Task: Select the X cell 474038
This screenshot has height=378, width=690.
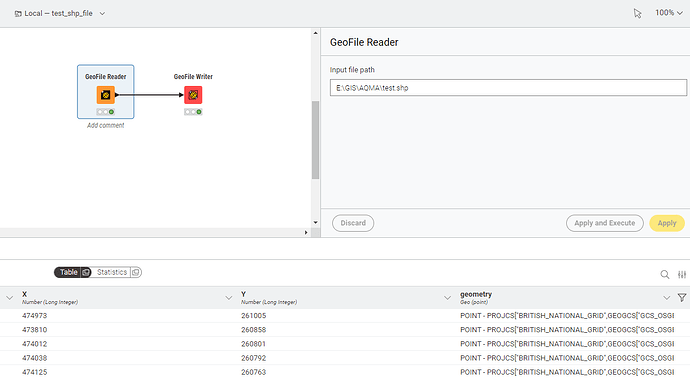Action: click(x=34, y=358)
